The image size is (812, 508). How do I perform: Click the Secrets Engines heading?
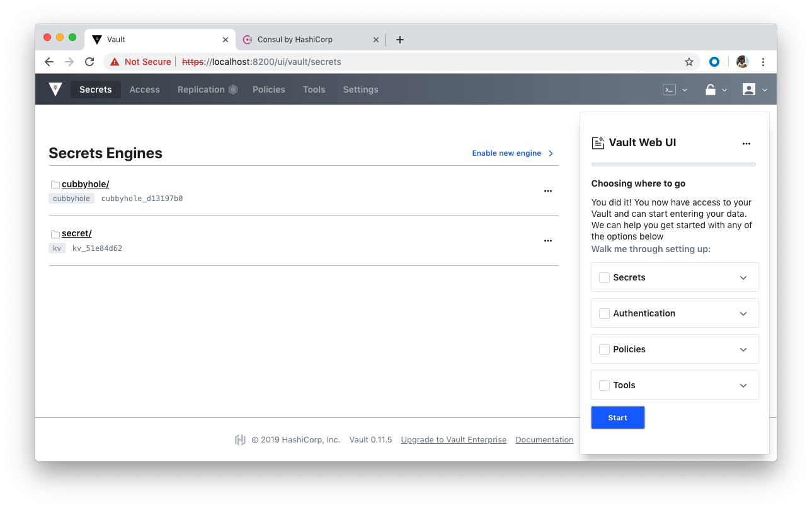[x=106, y=153]
